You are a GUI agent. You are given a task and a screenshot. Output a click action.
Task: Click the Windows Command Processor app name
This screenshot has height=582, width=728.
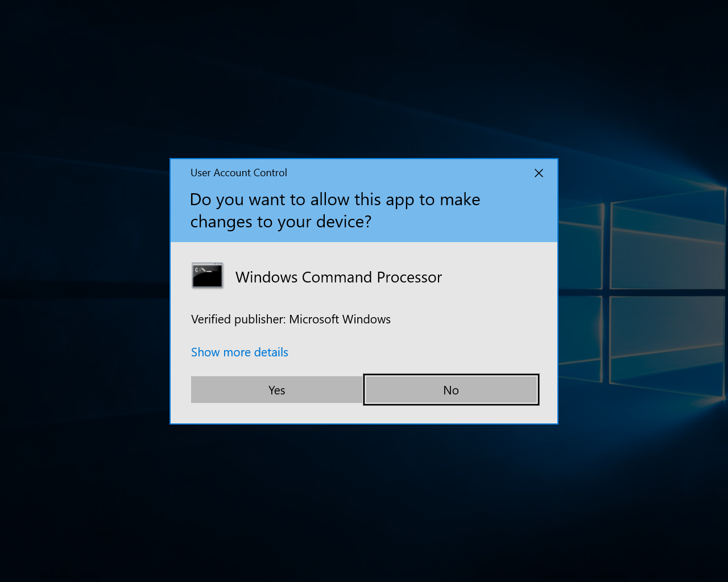(x=338, y=277)
